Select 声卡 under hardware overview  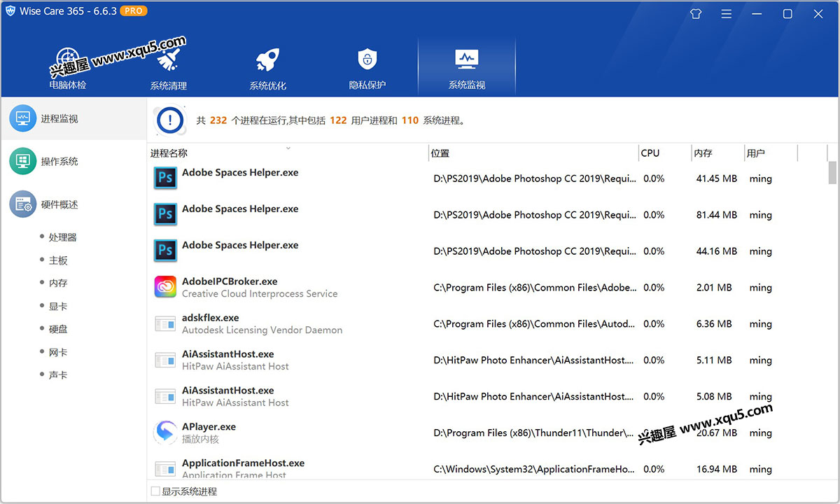coord(58,375)
